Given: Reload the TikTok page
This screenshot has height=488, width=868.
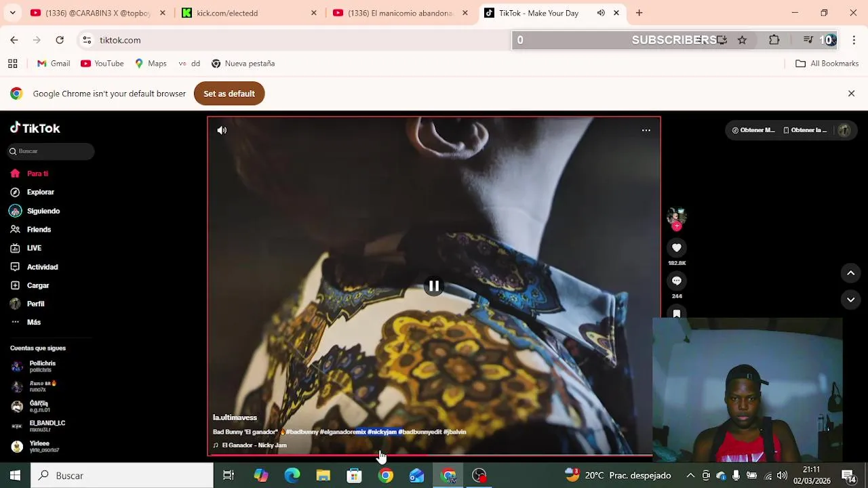Looking at the screenshot, I should click(x=60, y=40).
